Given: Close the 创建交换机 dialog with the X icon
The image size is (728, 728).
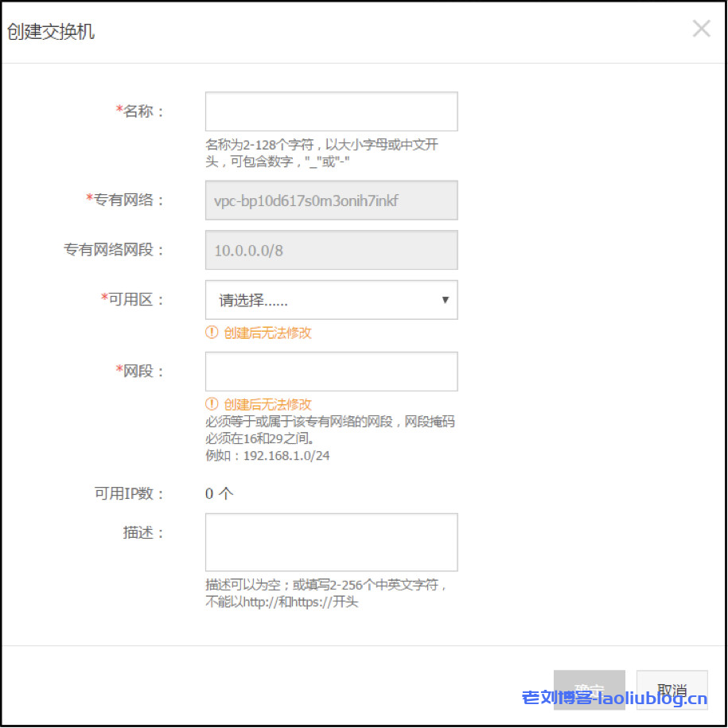Looking at the screenshot, I should (x=701, y=29).
